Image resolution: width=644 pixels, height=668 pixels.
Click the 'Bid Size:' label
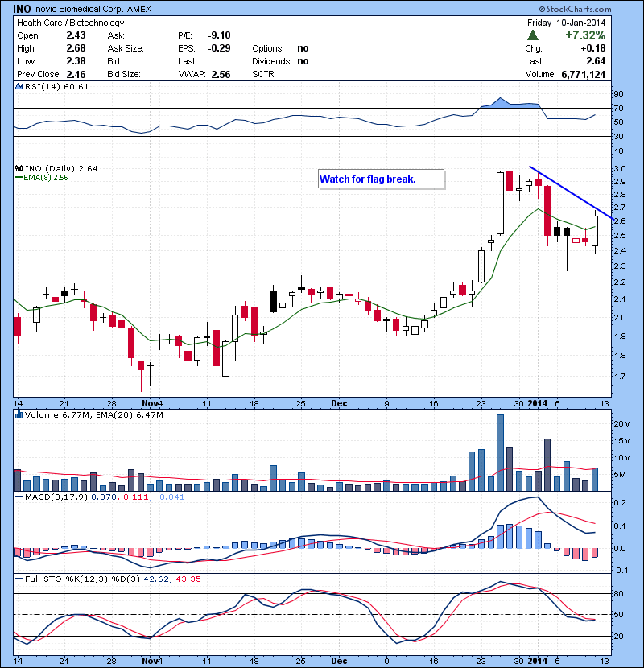click(x=124, y=74)
